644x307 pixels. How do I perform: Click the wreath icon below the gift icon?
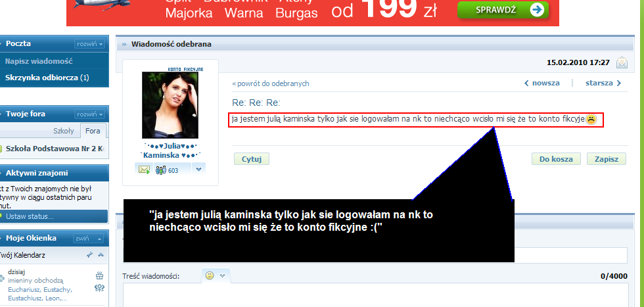(x=99, y=287)
